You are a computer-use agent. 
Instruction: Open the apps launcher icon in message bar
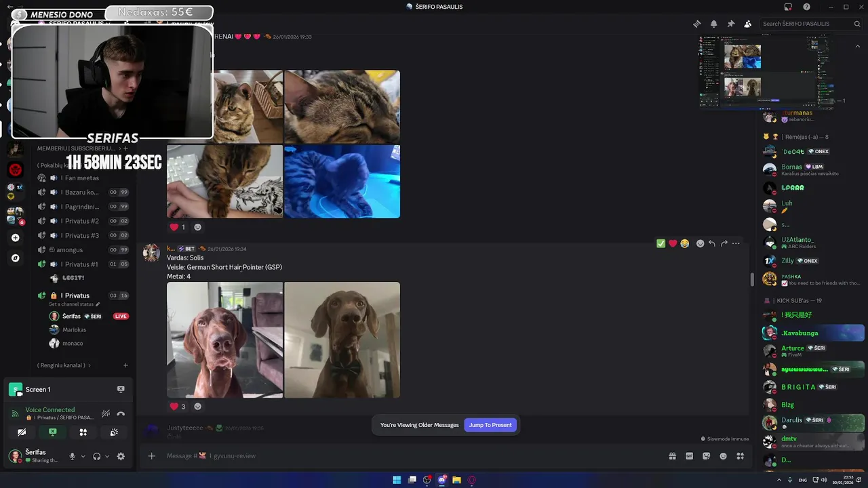(741, 456)
